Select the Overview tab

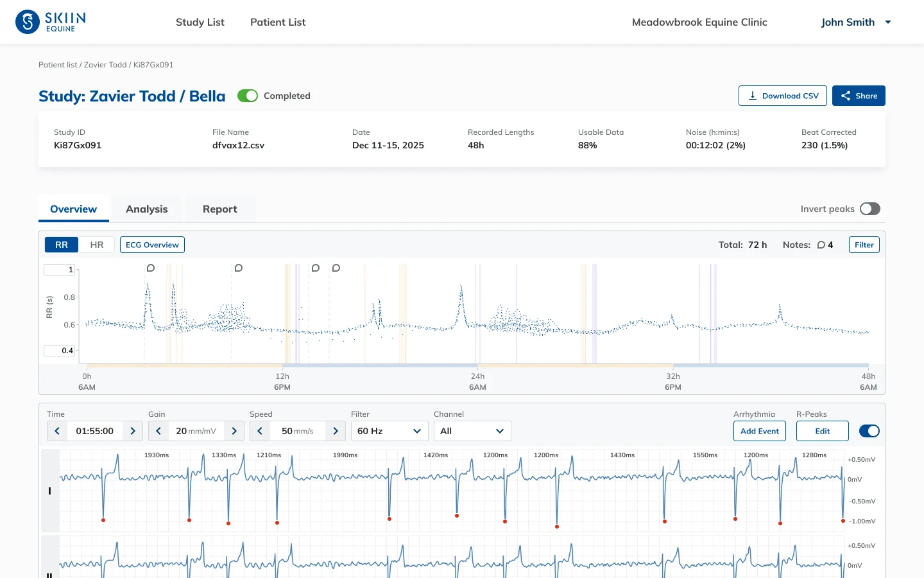(74, 209)
